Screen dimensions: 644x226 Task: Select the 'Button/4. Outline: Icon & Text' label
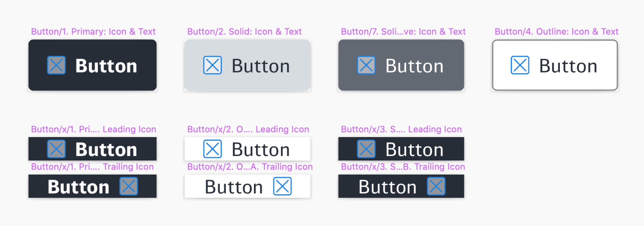pos(556,31)
